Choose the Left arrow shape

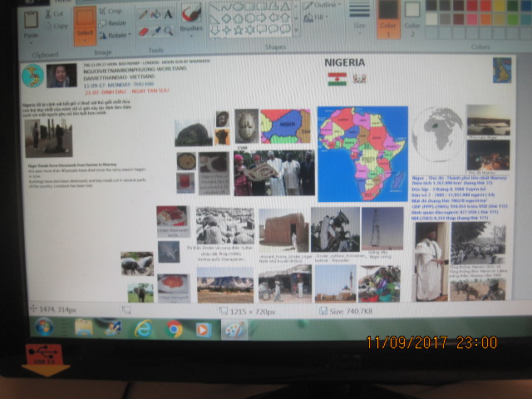tap(273, 17)
